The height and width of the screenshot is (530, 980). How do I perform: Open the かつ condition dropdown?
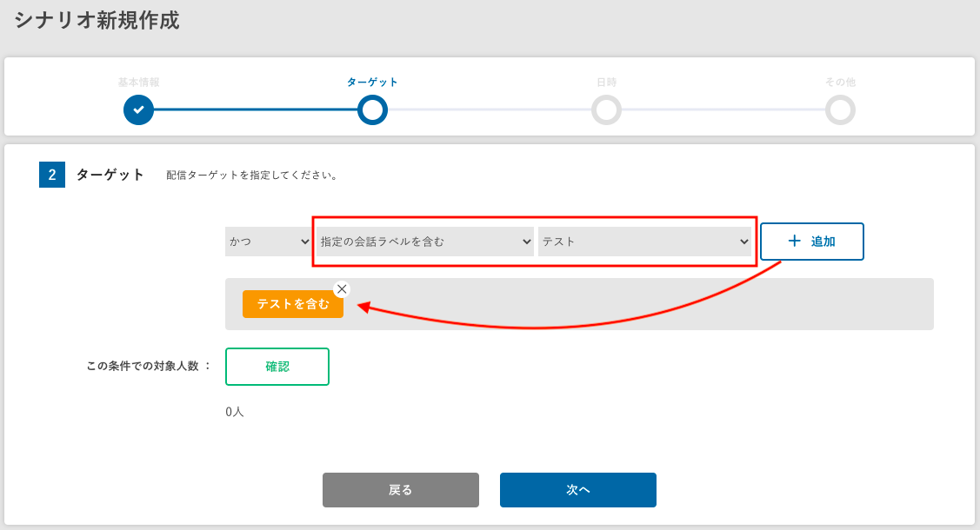click(x=268, y=242)
